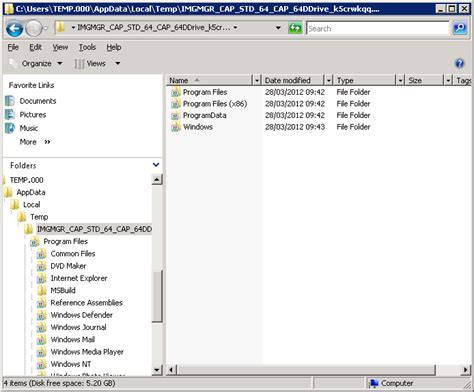The image size is (474, 392).
Task: Select Windows NT in folder tree
Action: click(x=71, y=364)
